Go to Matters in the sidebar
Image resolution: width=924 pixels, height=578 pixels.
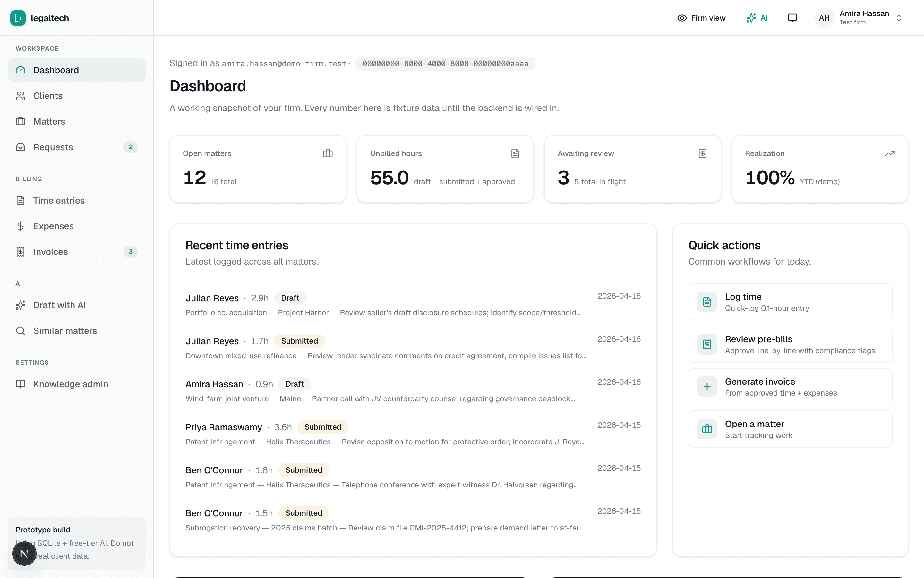[76, 121]
